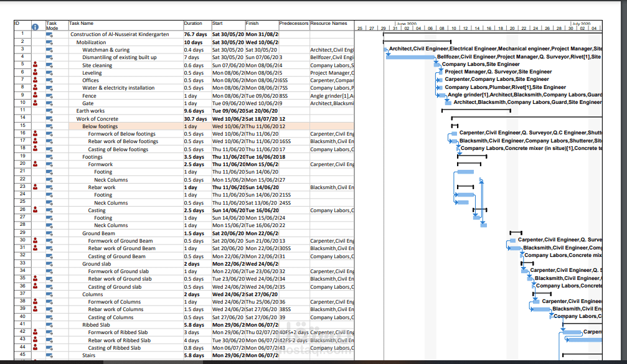Click predecessor '16SS' for Rebar work of Below footings
Screen dimensions: 627x364
pos(285,141)
